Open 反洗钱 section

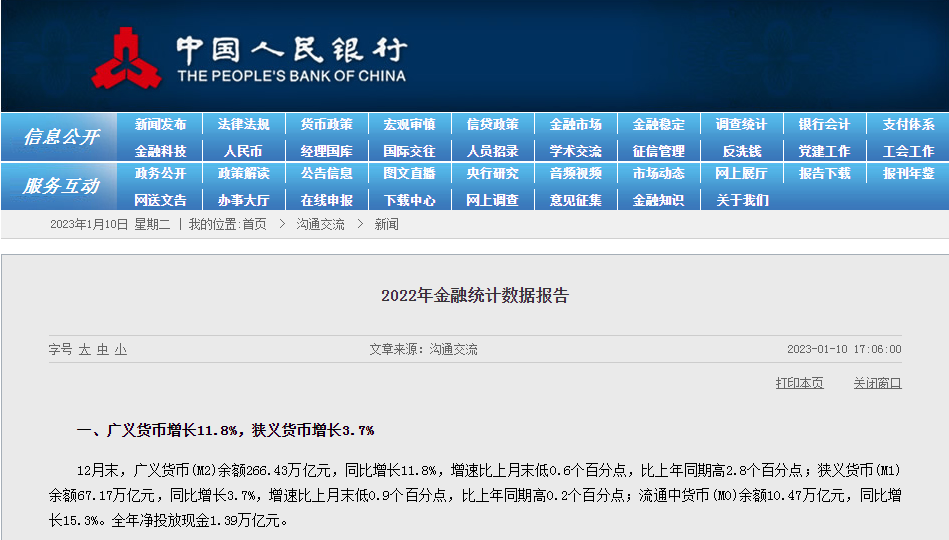(x=742, y=151)
